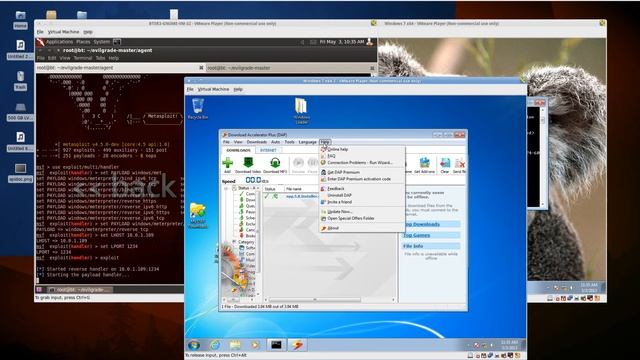Open Virtual Machine menu of front VMware window

pyautogui.click(x=213, y=89)
